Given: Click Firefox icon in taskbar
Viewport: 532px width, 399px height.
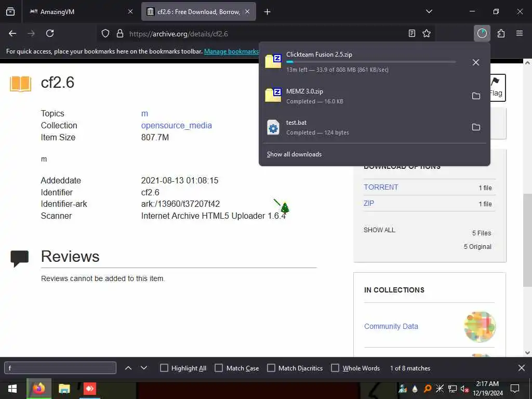Looking at the screenshot, I should 38,389.
